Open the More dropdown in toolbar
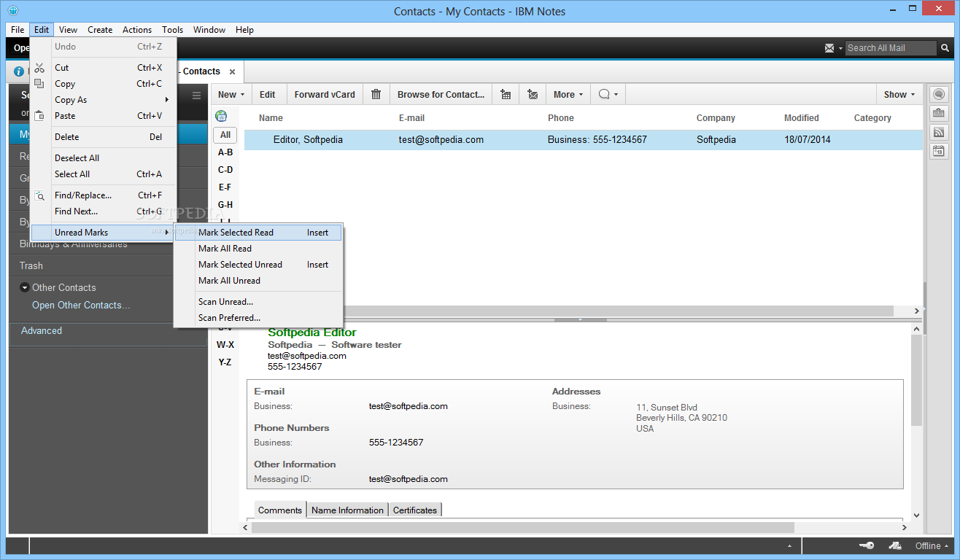Image resolution: width=960 pixels, height=560 pixels. 581,95
